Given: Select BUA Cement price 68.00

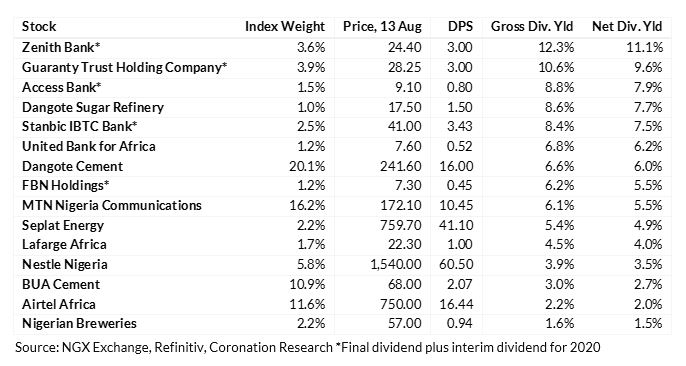Looking at the screenshot, I should (405, 284).
